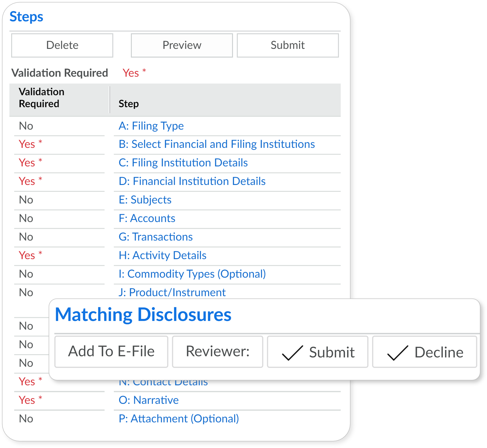Click Add To E-File button
The height and width of the screenshot is (448, 487).
[111, 352]
